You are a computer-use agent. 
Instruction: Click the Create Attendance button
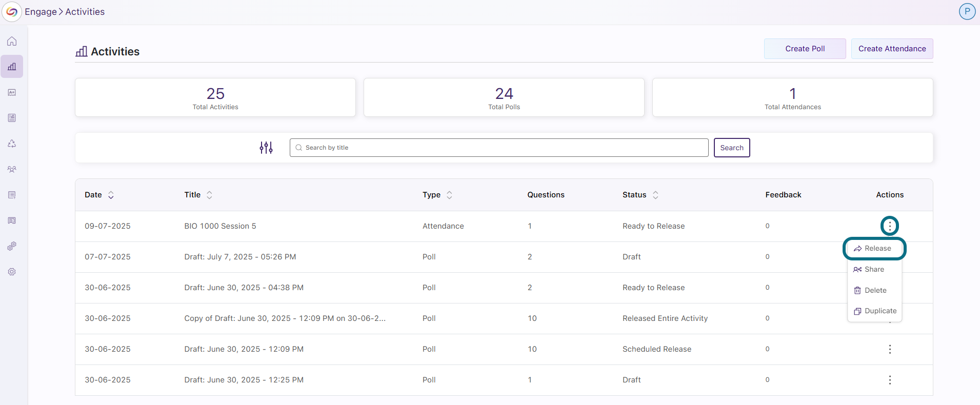pos(892,49)
